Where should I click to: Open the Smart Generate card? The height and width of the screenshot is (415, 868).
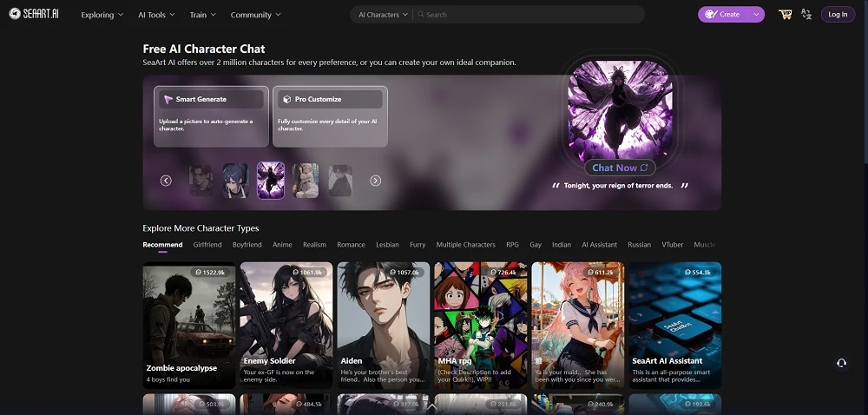point(211,116)
